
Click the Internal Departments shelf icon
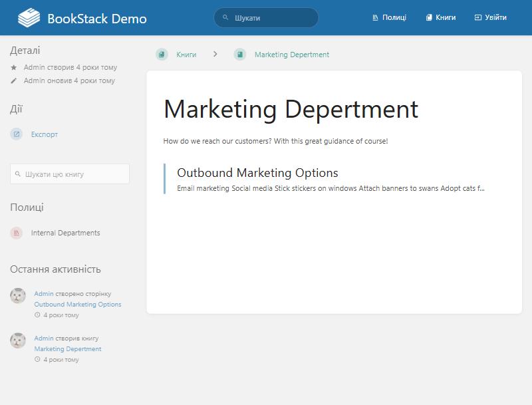(x=16, y=233)
